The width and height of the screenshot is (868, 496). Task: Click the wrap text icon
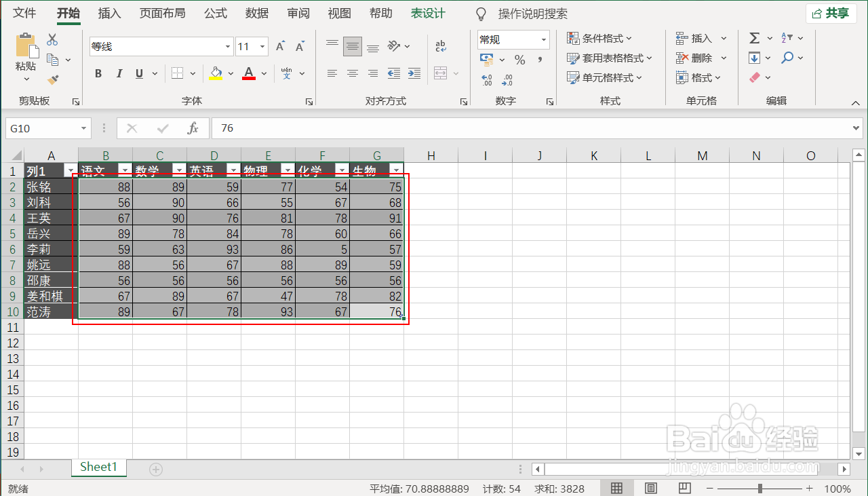(441, 45)
